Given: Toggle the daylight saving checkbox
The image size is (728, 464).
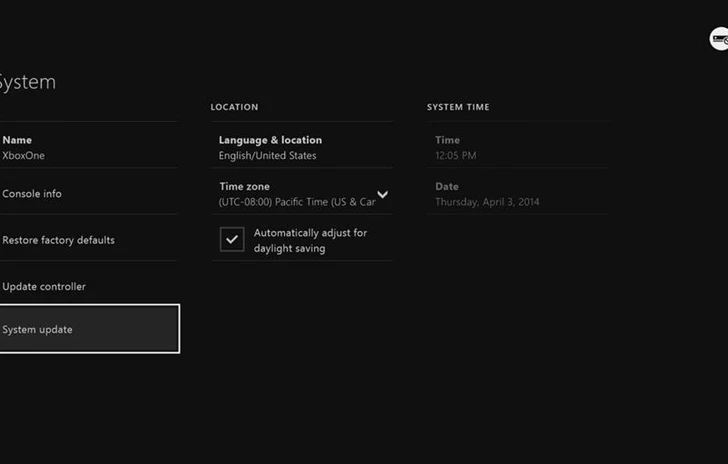Looking at the screenshot, I should (232, 239).
